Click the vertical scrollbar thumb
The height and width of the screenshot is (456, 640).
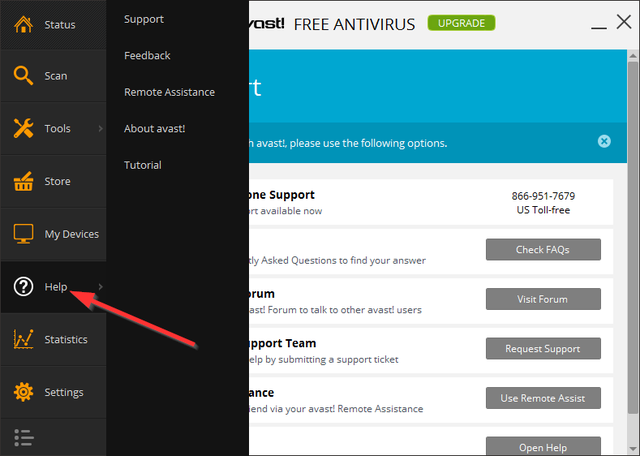click(x=633, y=237)
